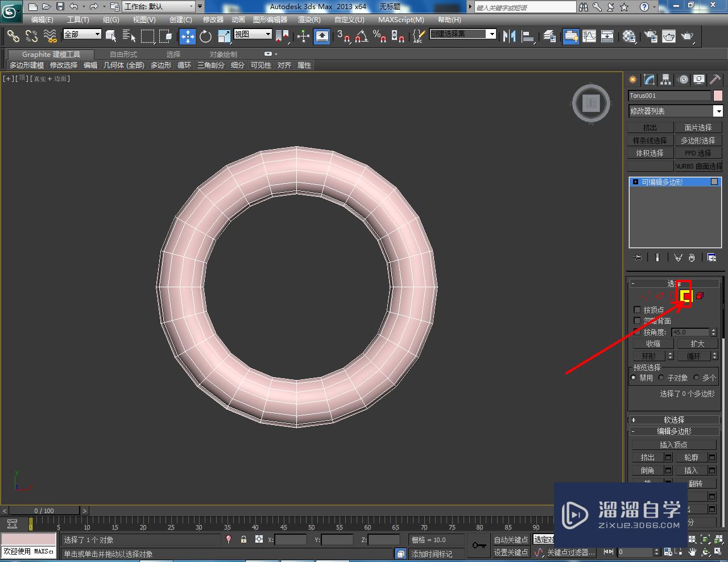Toggle the selection lock padlock icon
728x562 pixels.
tap(243, 539)
